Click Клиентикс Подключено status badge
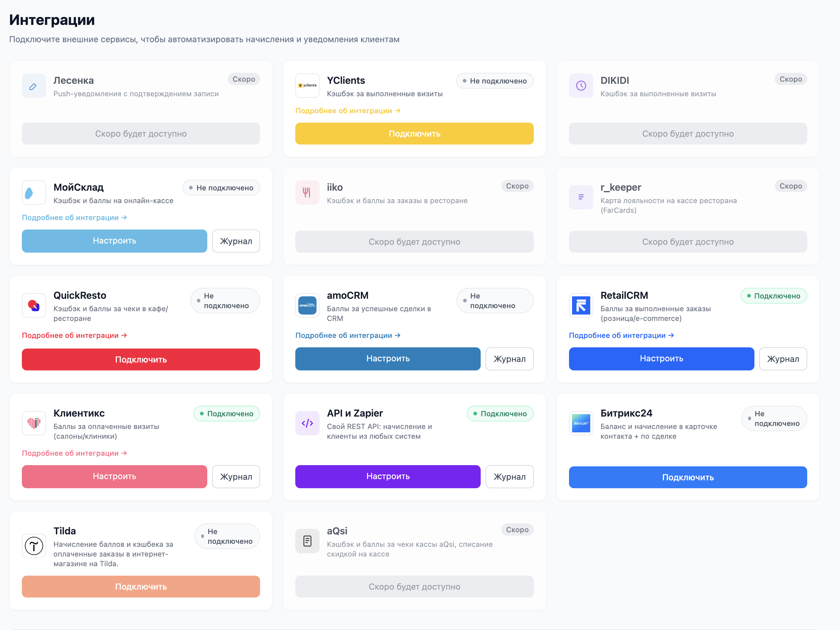The height and width of the screenshot is (630, 840). click(x=227, y=414)
